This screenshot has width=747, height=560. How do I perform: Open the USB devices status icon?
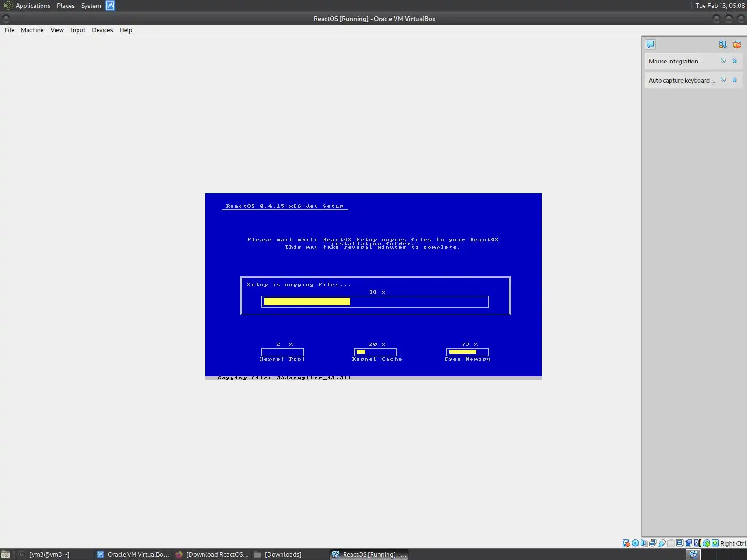[x=662, y=543]
